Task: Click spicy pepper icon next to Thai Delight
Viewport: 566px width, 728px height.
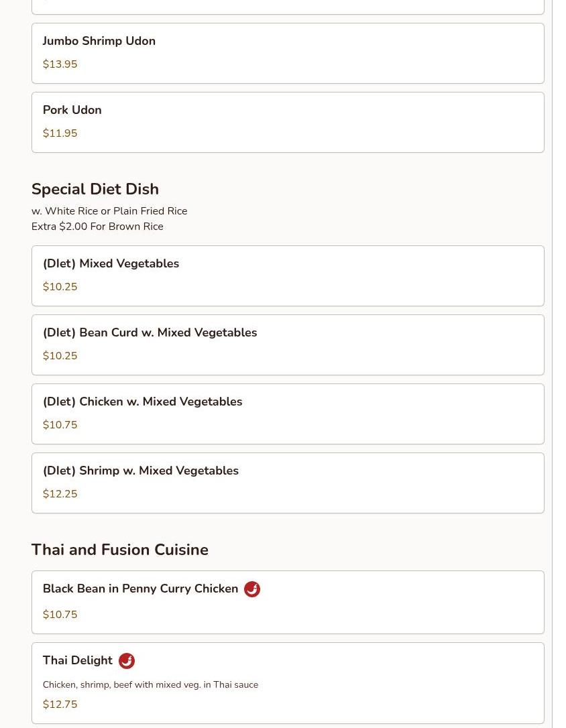Action: [x=127, y=660]
